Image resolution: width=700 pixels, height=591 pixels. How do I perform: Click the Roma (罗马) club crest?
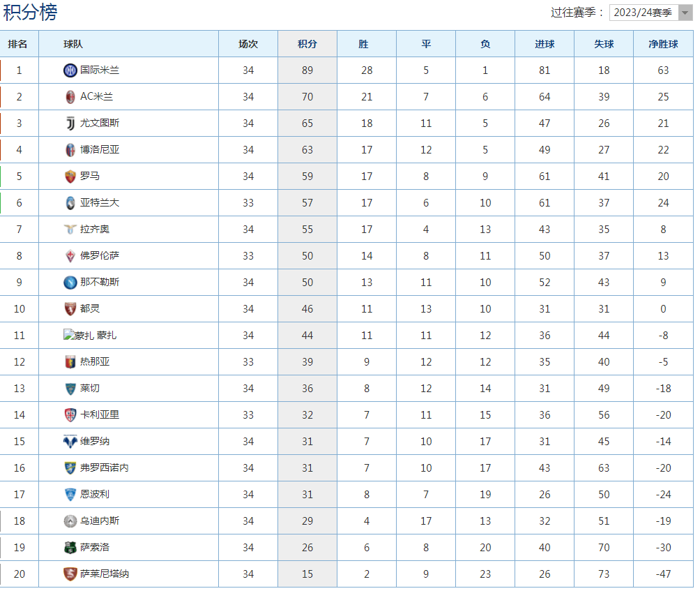pos(70,177)
